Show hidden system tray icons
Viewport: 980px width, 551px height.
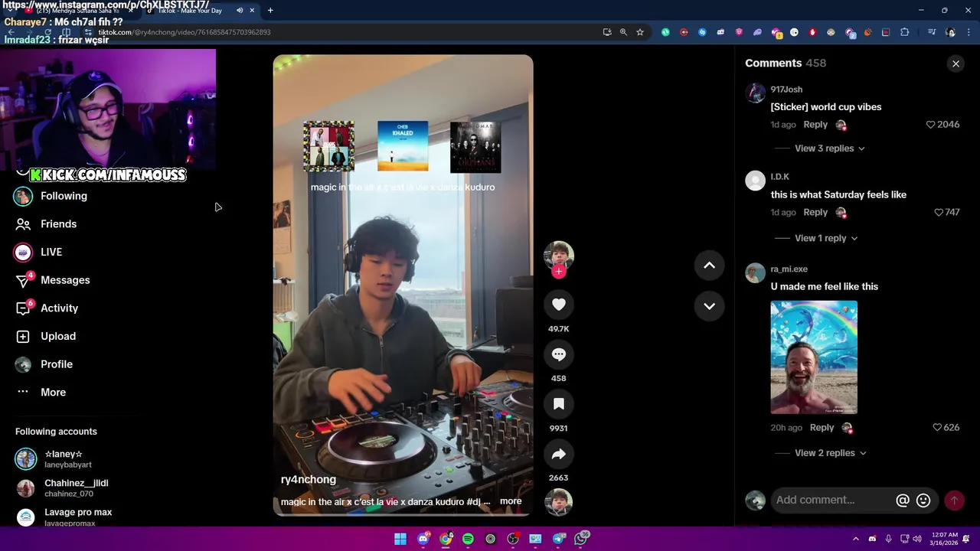click(856, 540)
